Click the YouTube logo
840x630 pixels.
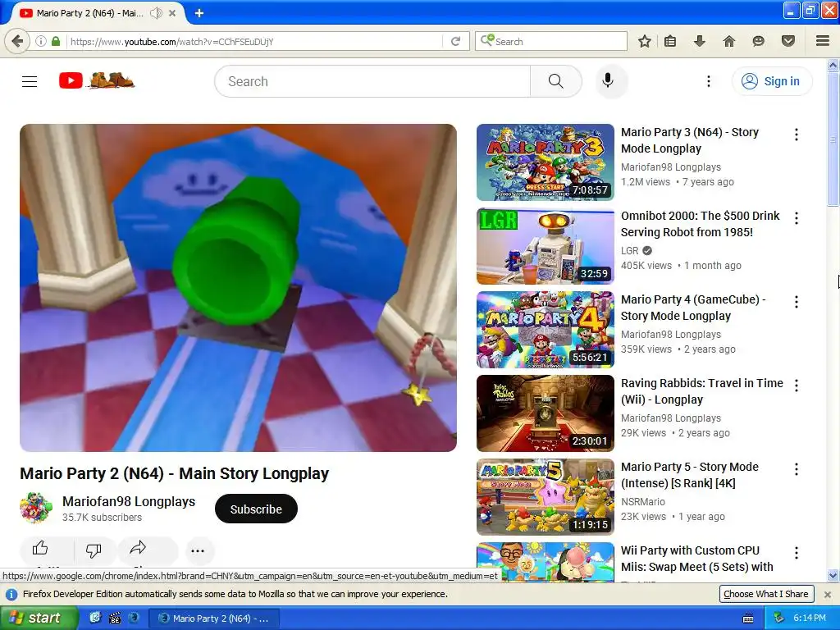97,81
